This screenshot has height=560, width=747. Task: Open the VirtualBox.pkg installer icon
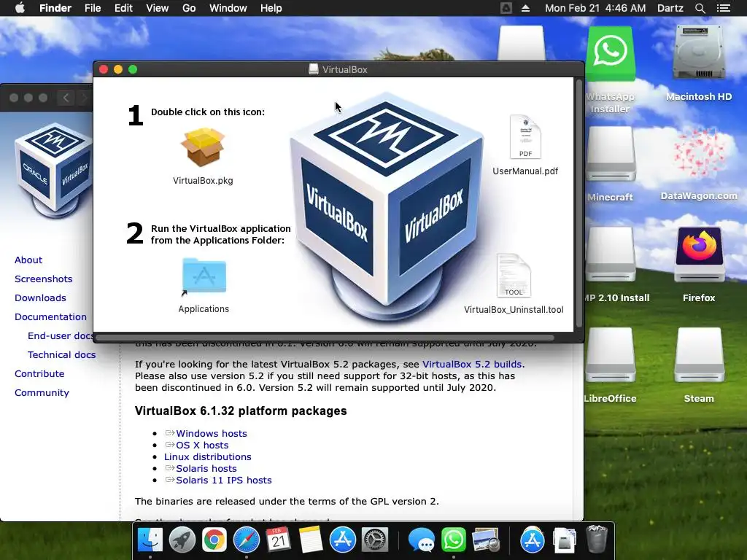(x=203, y=147)
